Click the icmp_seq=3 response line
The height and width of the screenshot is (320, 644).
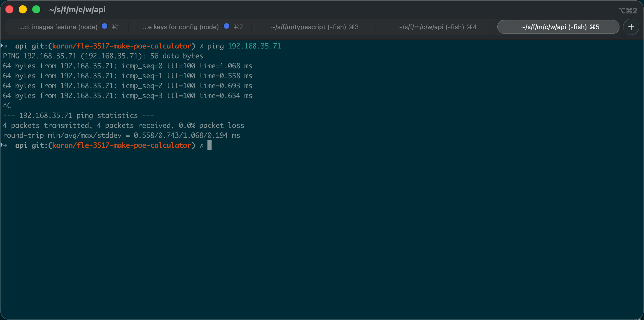coord(127,96)
